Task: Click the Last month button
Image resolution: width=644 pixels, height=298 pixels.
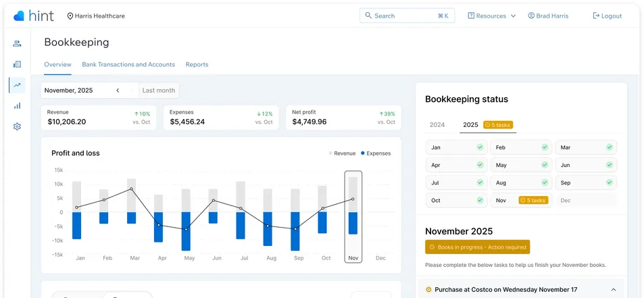Action: click(x=159, y=91)
